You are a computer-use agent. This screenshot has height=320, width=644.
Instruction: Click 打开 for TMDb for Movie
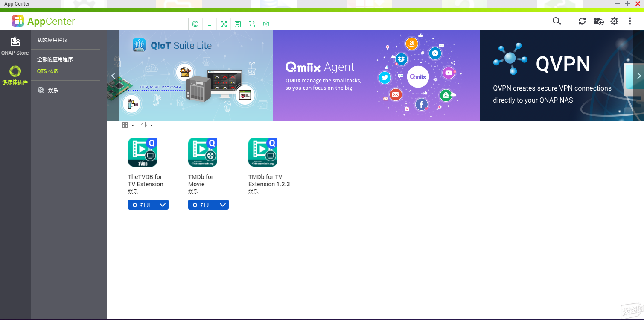tap(203, 205)
